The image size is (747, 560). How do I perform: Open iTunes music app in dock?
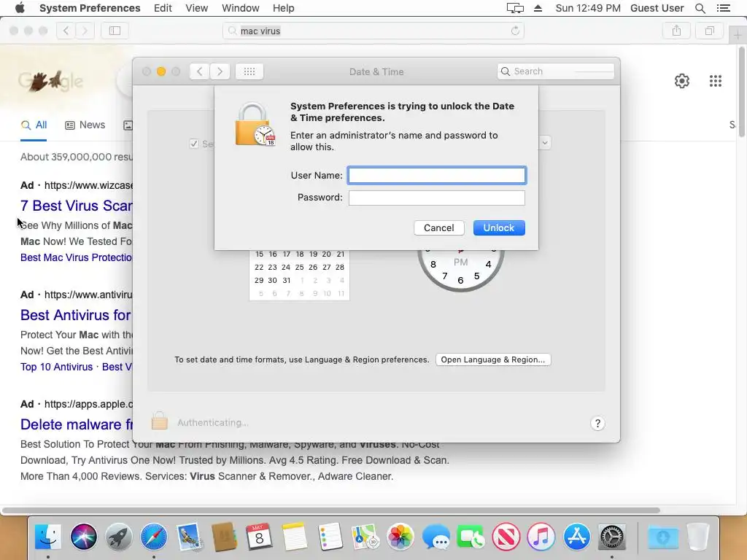541,537
